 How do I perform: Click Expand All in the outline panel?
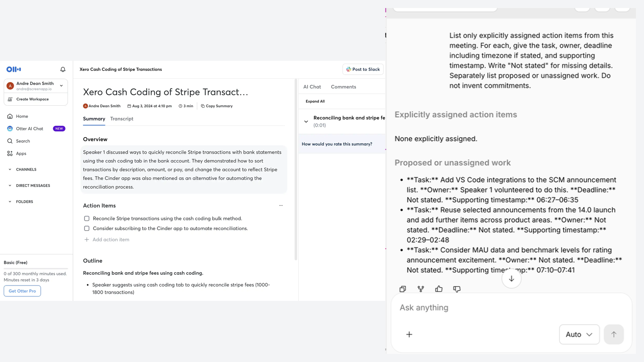(315, 101)
